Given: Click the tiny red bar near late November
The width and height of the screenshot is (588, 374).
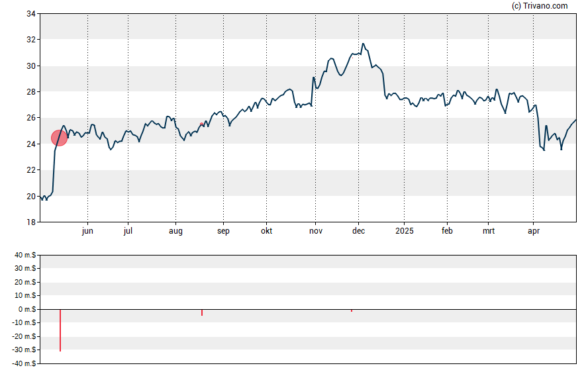Looking at the screenshot, I should click(x=352, y=310).
